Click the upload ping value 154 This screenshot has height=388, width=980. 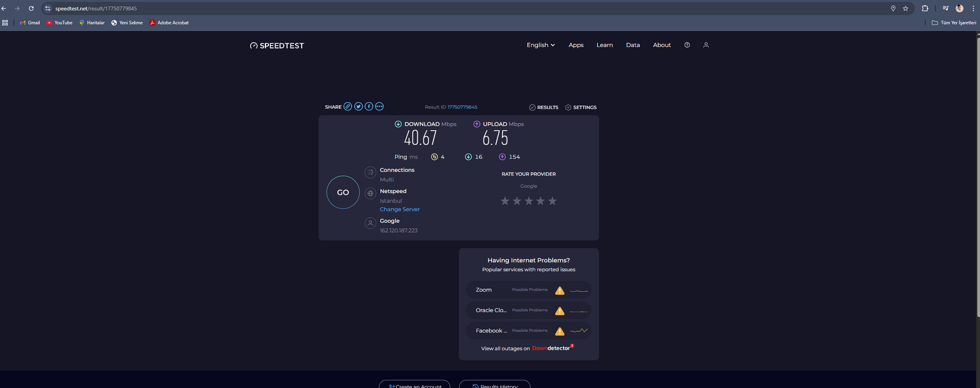(x=514, y=157)
